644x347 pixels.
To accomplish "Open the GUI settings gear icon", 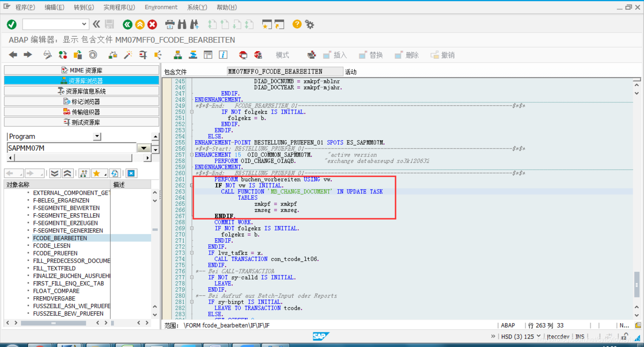I will point(309,24).
